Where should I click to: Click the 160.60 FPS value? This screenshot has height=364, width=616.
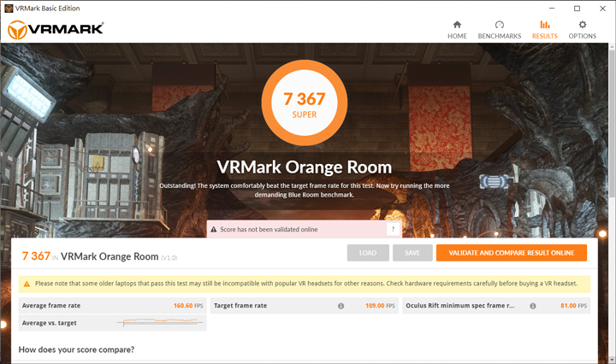188,306
